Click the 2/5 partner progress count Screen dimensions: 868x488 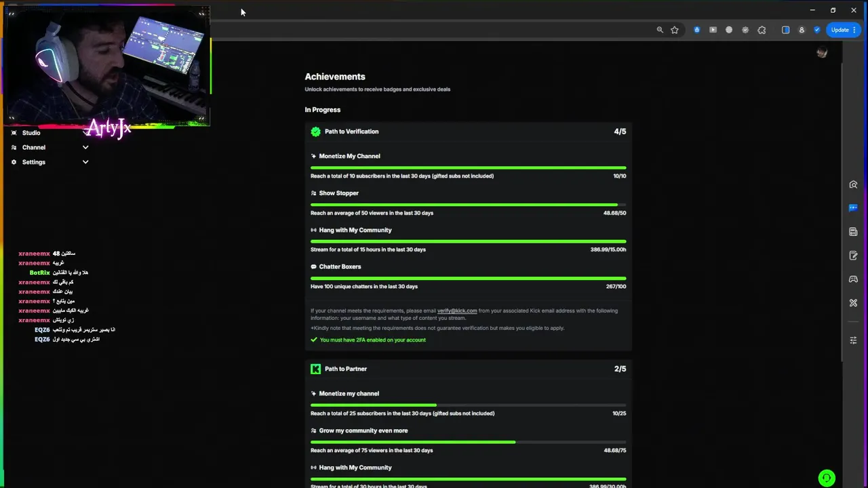(620, 369)
